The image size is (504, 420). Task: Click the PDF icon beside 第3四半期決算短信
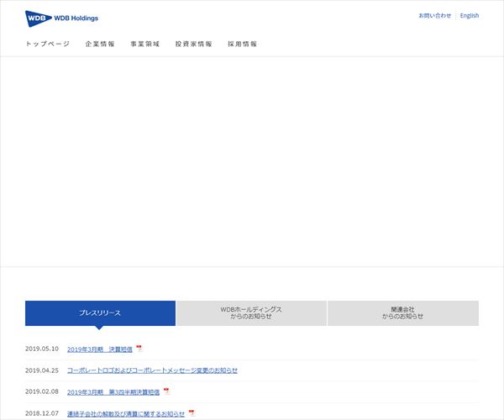(x=166, y=391)
